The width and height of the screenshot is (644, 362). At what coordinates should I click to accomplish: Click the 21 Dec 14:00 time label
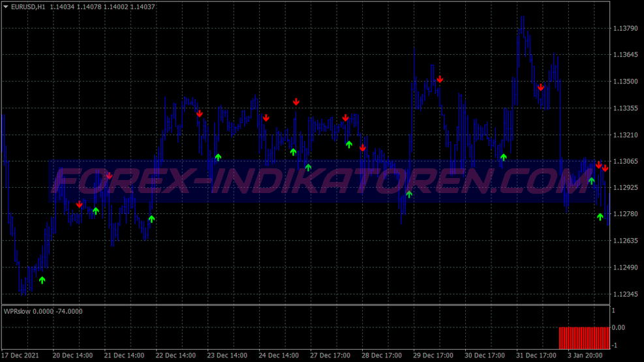[124, 355]
